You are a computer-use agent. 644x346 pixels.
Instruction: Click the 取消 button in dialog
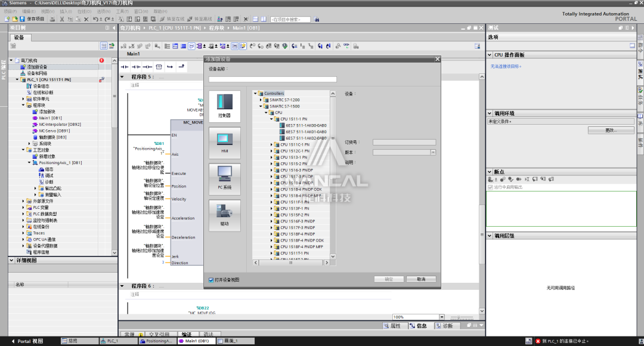point(421,279)
